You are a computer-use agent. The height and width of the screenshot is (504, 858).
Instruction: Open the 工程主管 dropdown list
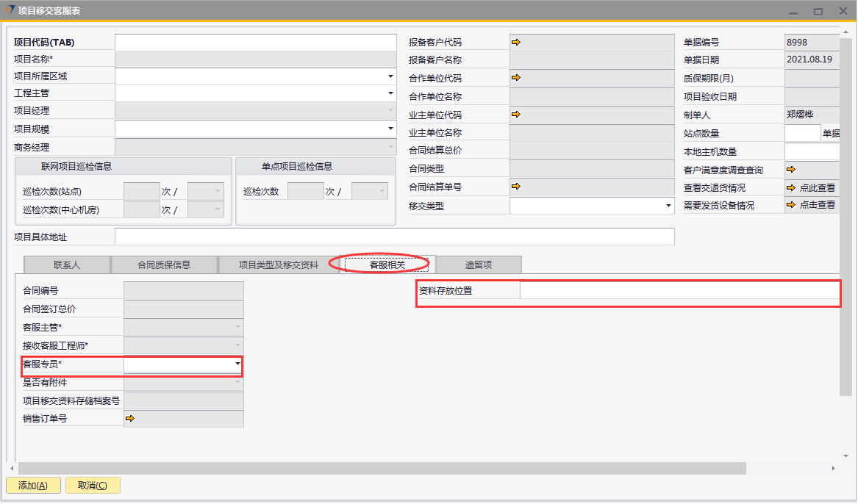[x=390, y=93]
